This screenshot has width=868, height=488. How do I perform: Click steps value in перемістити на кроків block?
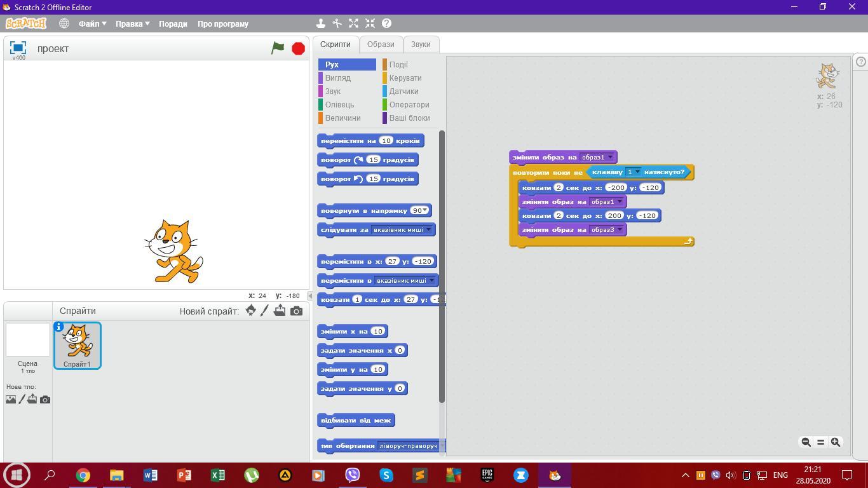coord(386,140)
